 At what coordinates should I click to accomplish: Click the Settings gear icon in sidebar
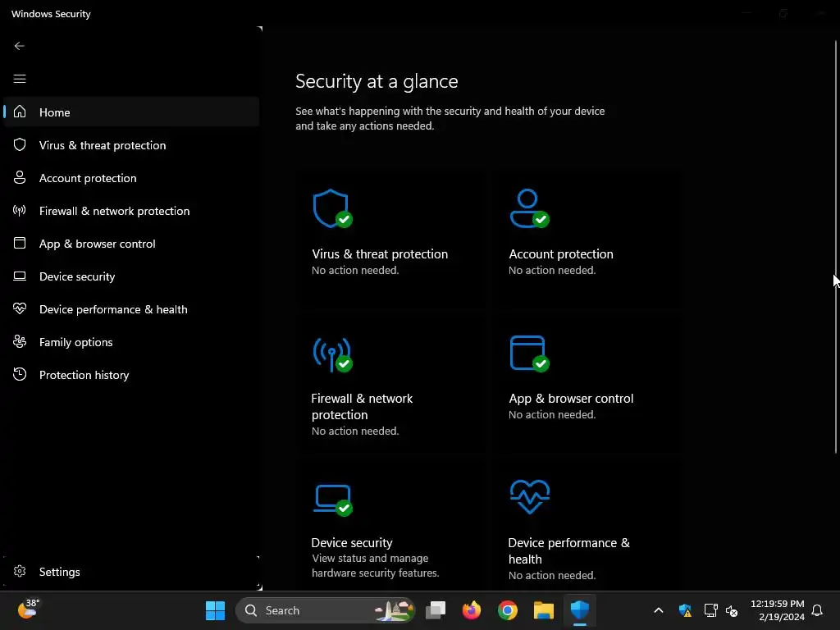(x=20, y=571)
